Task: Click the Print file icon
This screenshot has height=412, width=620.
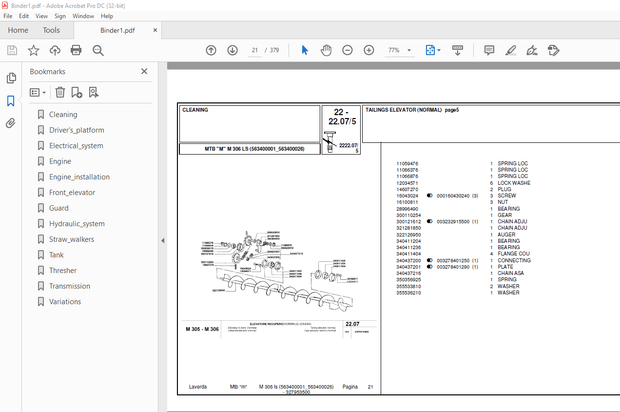Action: point(76,50)
